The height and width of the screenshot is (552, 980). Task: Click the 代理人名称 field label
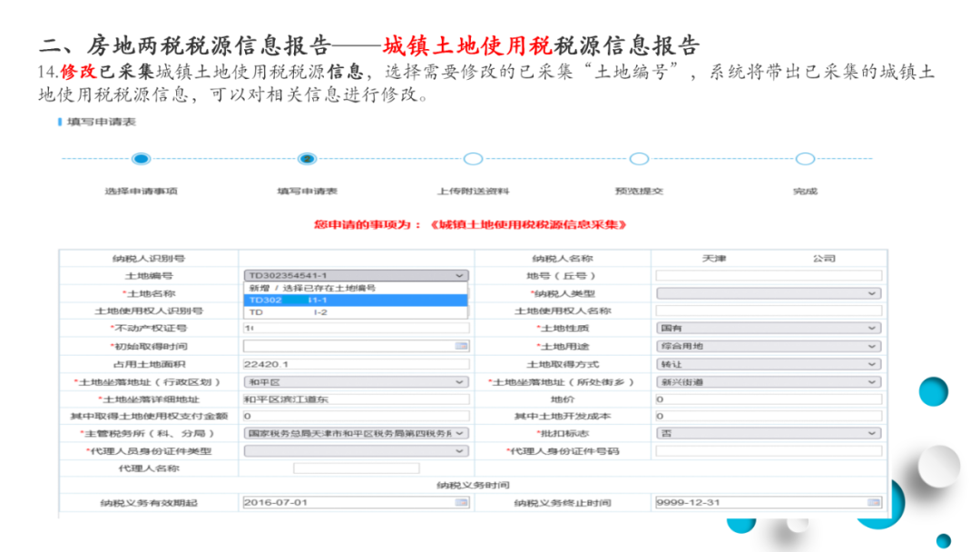pos(149,468)
